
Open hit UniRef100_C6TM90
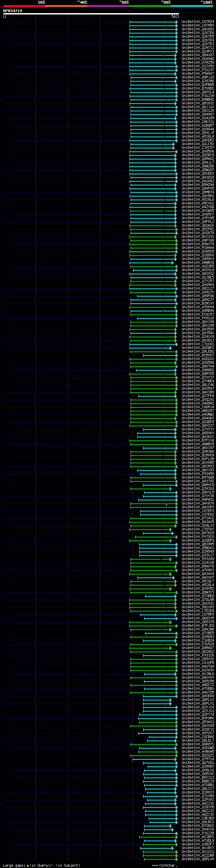click(x=198, y=26)
